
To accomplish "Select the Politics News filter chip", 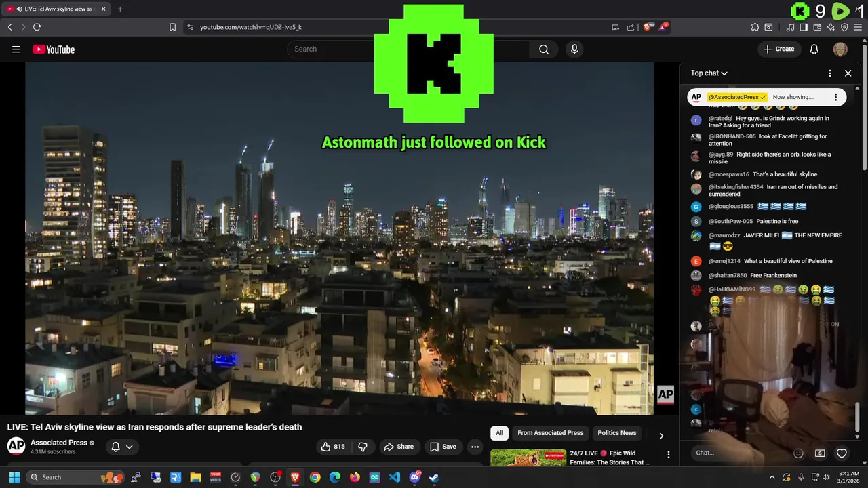I will pos(617,433).
